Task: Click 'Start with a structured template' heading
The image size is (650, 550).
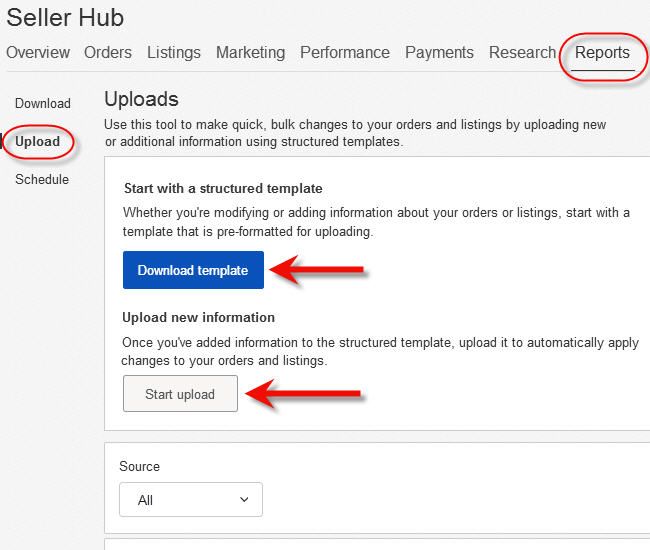Action: [223, 189]
